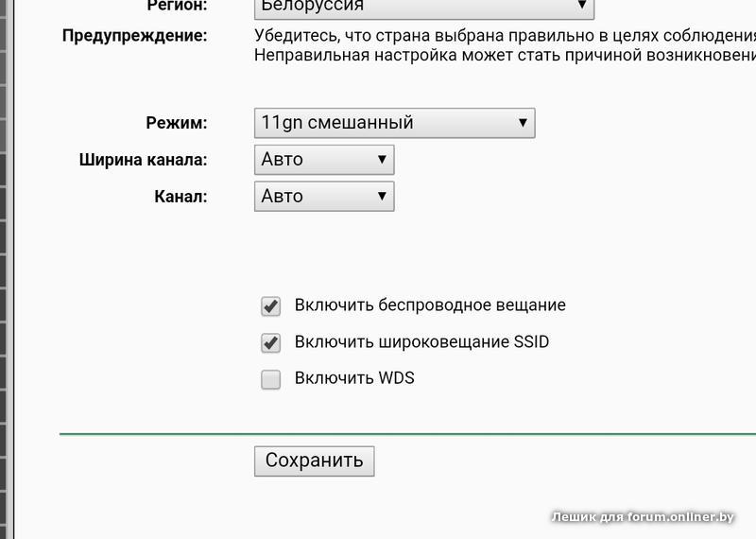Image resolution: width=756 pixels, height=539 pixels.
Task: Untick the Включить беспроводное вещание checkbox
Action: (271, 306)
